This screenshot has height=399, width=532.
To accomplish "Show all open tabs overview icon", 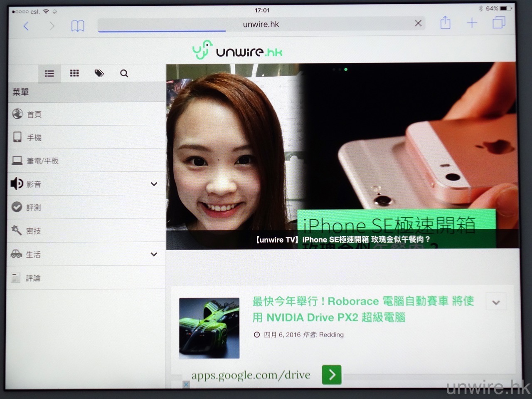I will pyautogui.click(x=498, y=22).
